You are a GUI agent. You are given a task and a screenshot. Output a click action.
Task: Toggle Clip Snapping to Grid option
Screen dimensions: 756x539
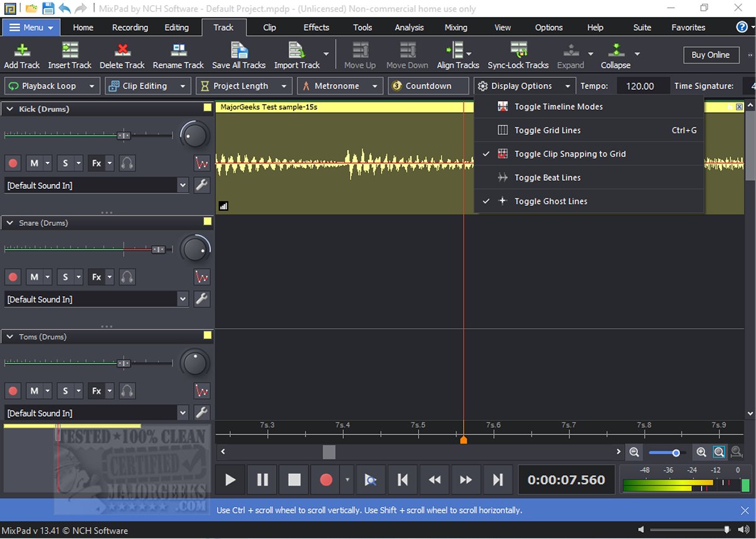570,154
